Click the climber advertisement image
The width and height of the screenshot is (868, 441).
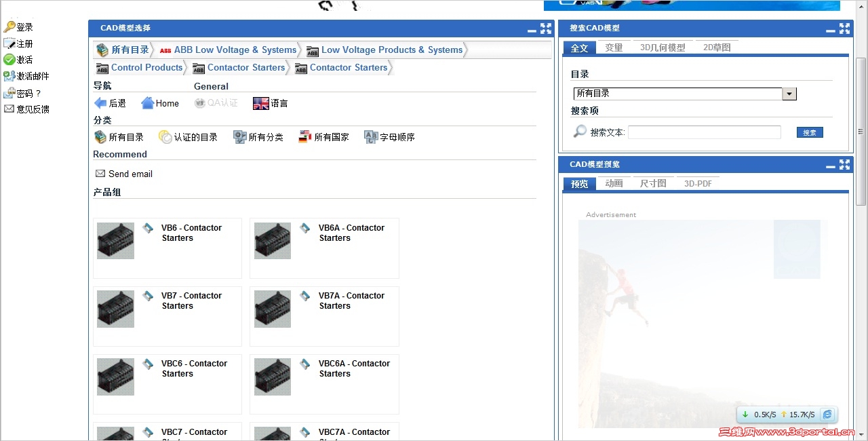click(x=699, y=324)
